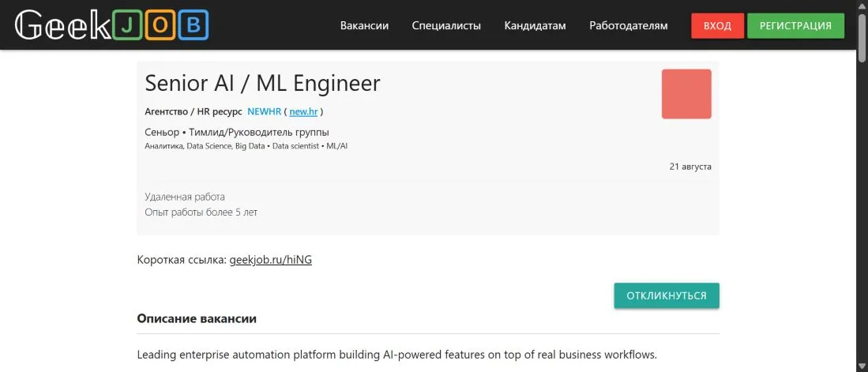Open the Вакансии menu item

pos(364,25)
